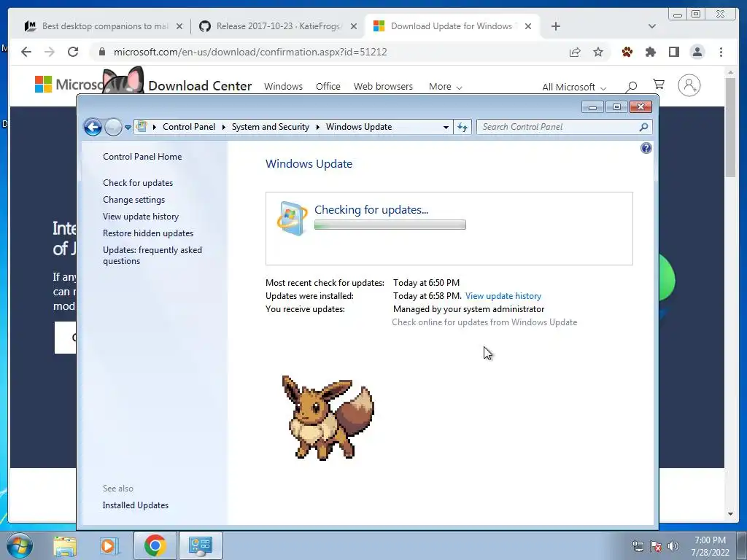Click View update history beside install time
Viewport: 747px width, 560px height.
point(503,296)
